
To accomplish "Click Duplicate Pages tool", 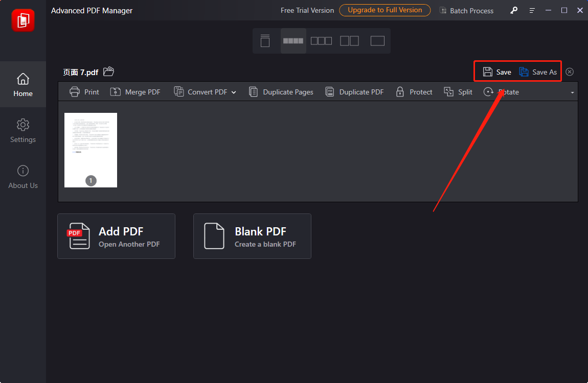I will tap(281, 92).
